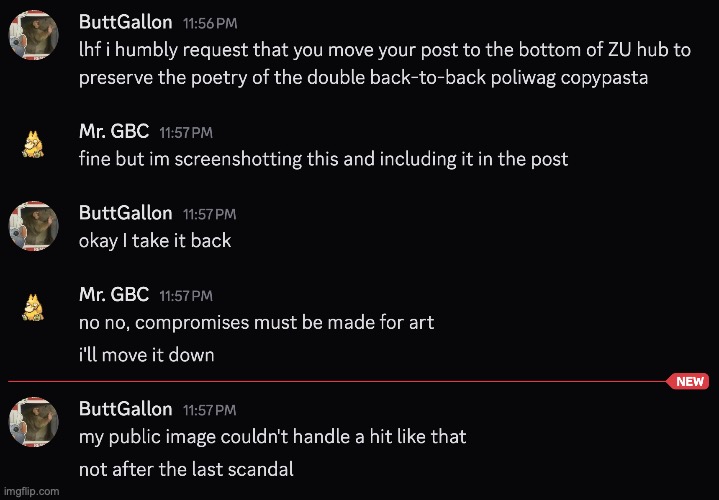Open Mr. GBC's avatar beside 'fine but im screenshotting'
The width and height of the screenshot is (719, 500).
pos(31,146)
